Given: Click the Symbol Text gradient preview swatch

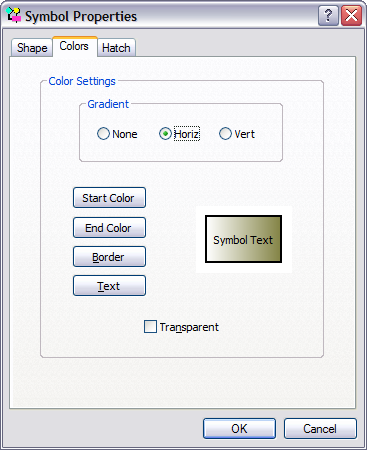Looking at the screenshot, I should [243, 239].
